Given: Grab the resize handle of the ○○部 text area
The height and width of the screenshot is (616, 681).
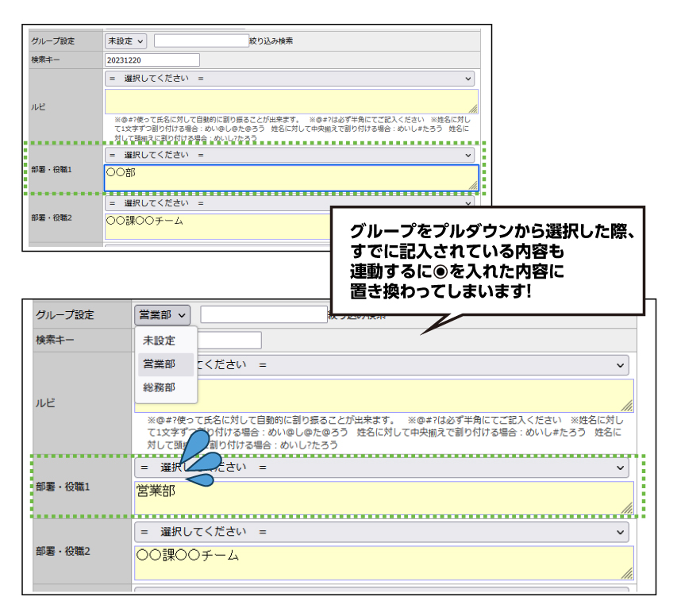Looking at the screenshot, I should click(473, 186).
